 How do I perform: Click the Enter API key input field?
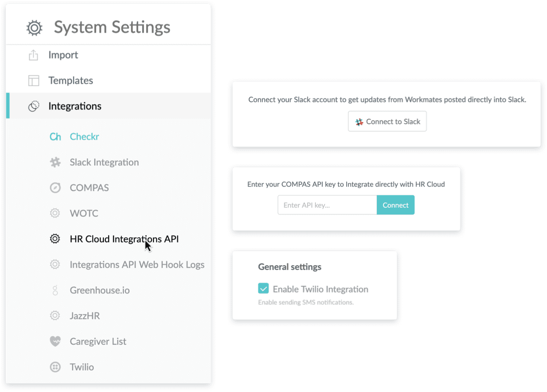coord(327,205)
